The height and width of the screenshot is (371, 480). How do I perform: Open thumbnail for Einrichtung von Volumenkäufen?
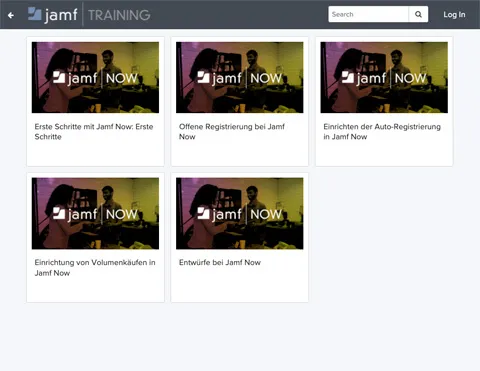[x=95, y=213]
